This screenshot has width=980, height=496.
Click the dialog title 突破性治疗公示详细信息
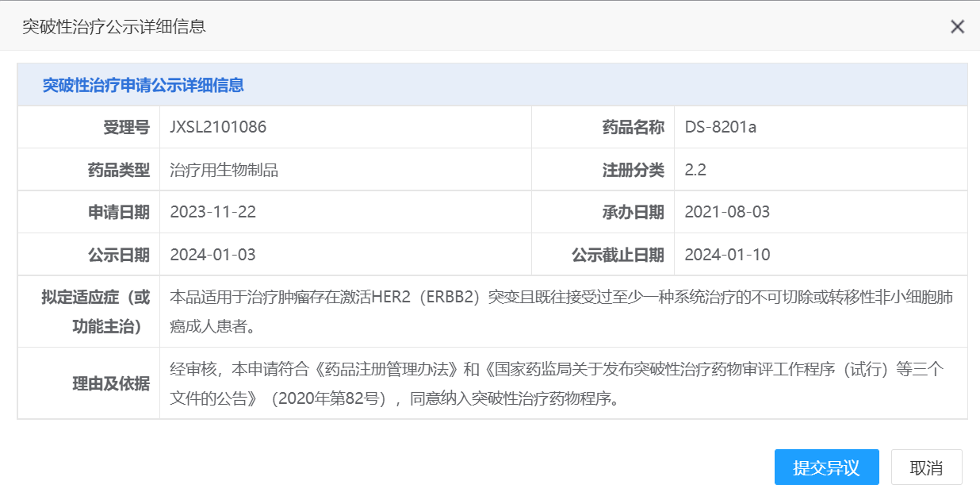114,27
